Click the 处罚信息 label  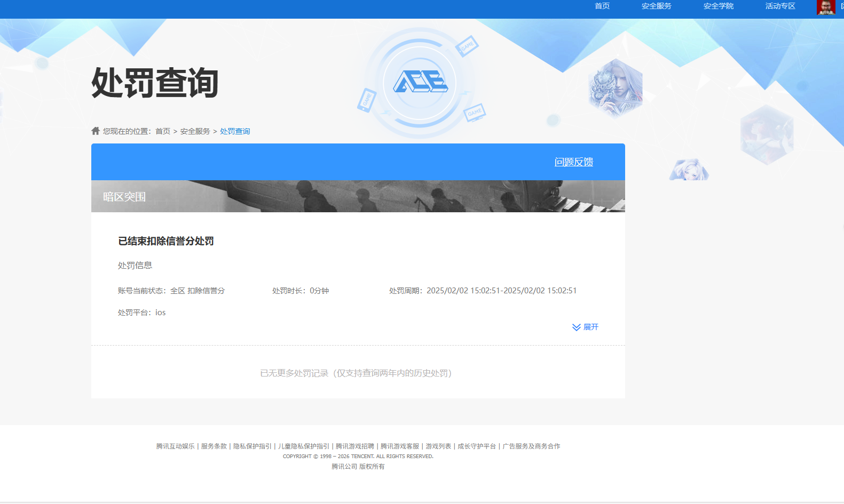pos(135,265)
